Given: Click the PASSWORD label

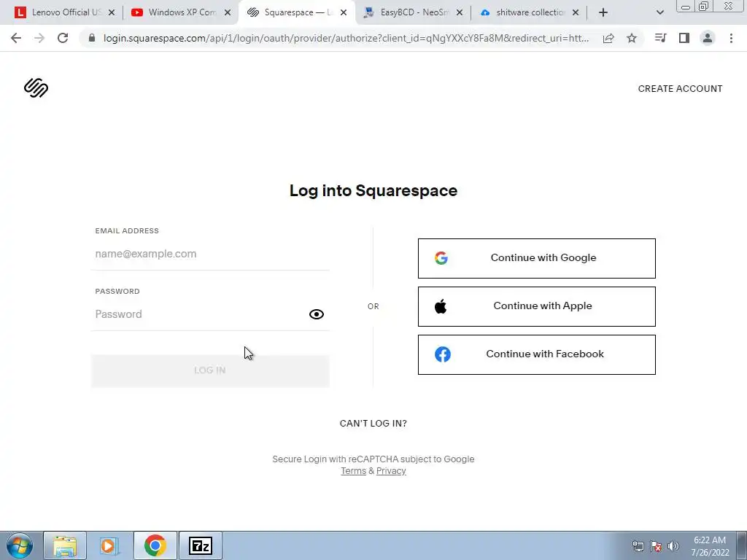Looking at the screenshot, I should [x=117, y=292].
